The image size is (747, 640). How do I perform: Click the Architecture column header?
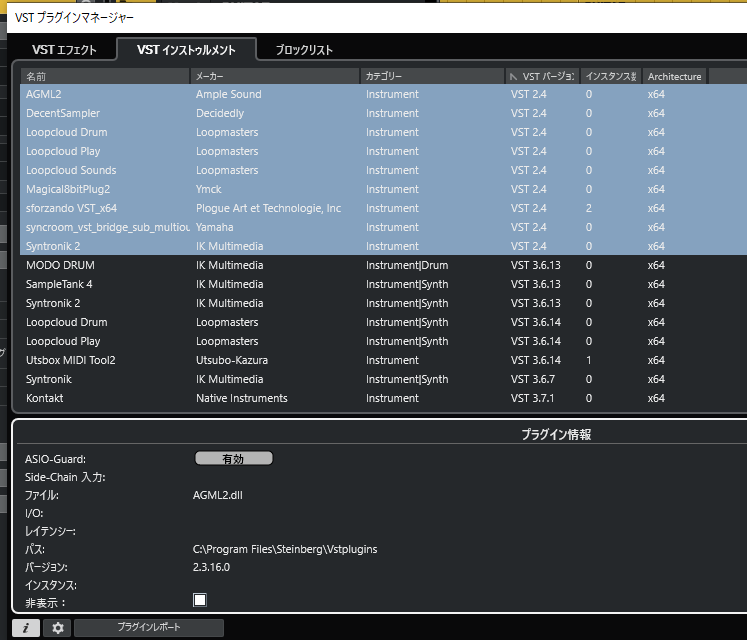(674, 76)
